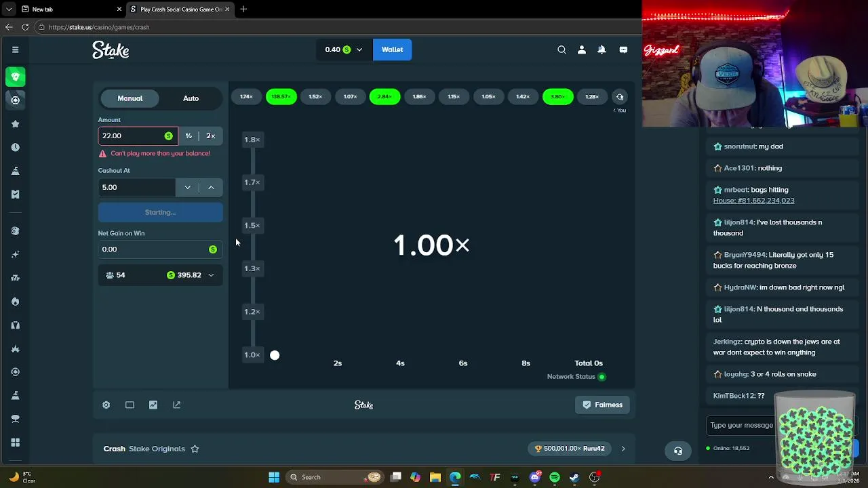Pop out game with external-link icon
The height and width of the screenshot is (488, 868).
pyautogui.click(x=177, y=405)
